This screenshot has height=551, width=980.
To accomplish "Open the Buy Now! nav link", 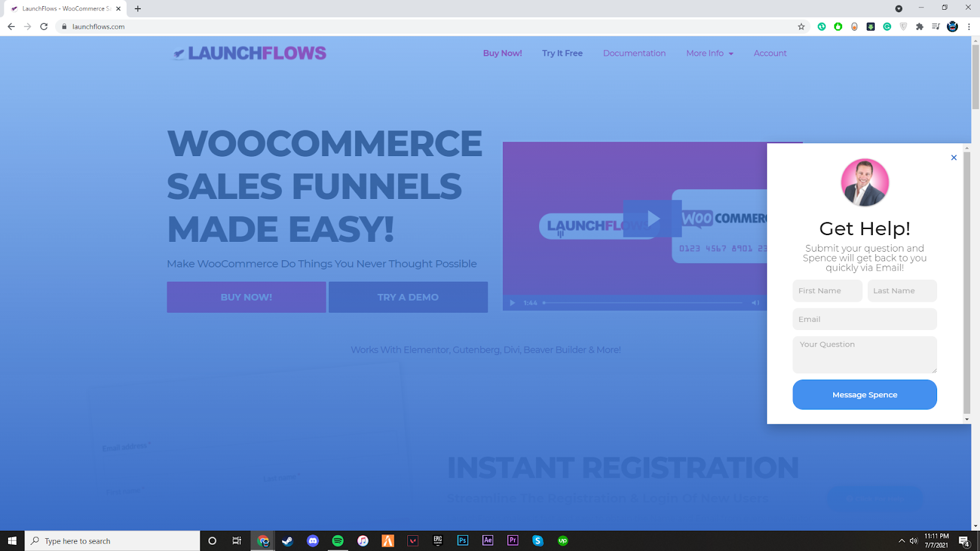I will pos(502,53).
